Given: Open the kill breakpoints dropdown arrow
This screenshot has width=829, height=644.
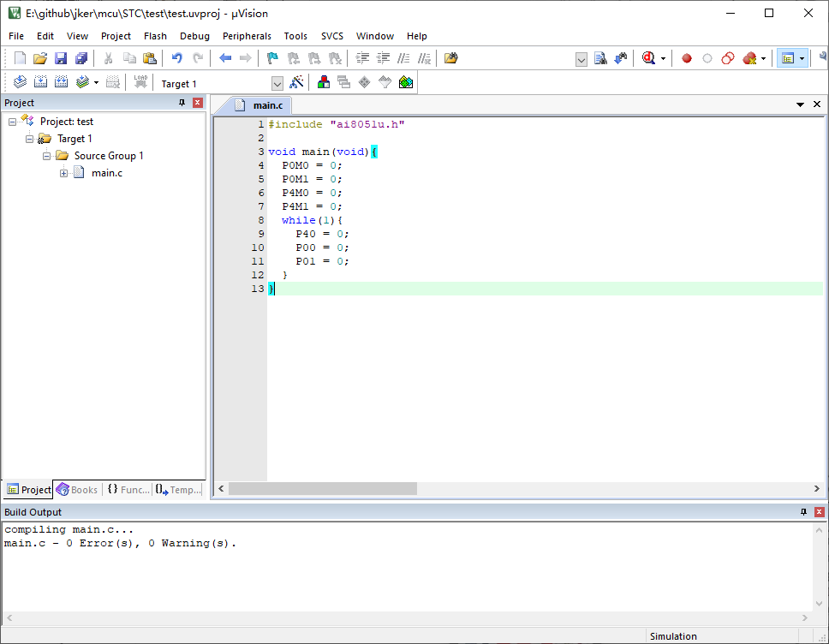Looking at the screenshot, I should click(x=763, y=59).
